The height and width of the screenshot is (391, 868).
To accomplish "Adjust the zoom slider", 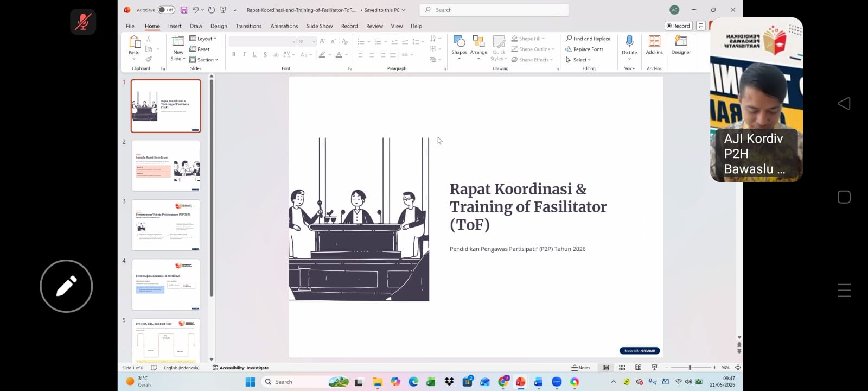I will (690, 368).
